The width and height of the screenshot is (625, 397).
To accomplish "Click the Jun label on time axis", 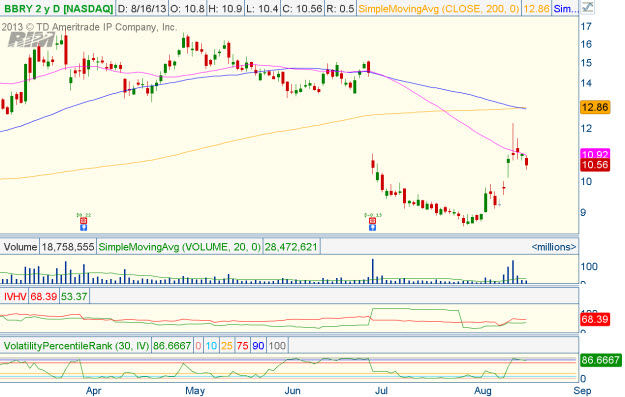I will coord(293,391).
